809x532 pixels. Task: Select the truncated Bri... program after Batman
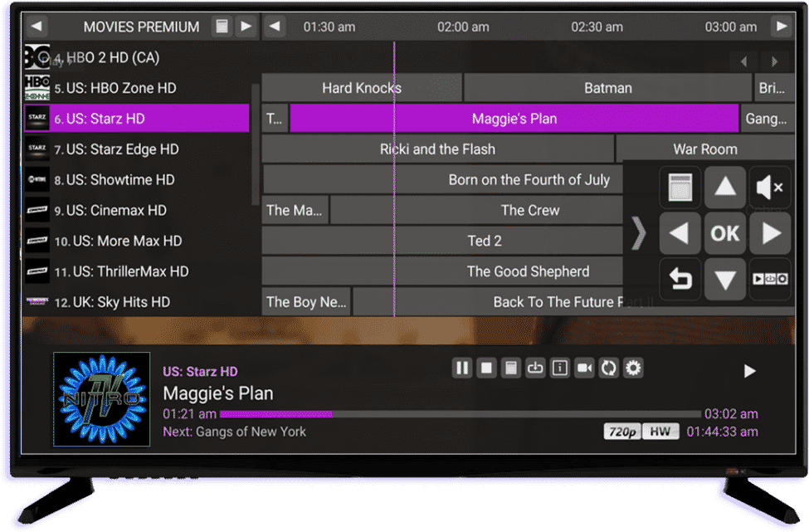[773, 88]
